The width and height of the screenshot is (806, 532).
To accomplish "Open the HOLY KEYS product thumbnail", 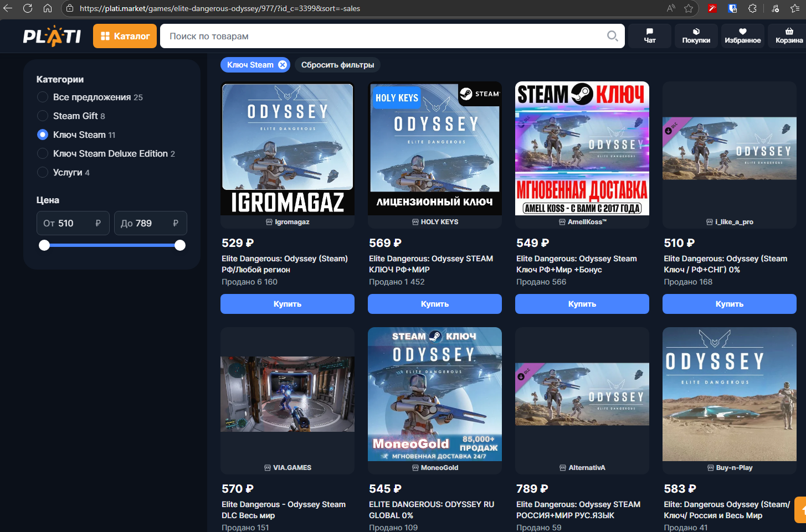I will click(x=435, y=148).
